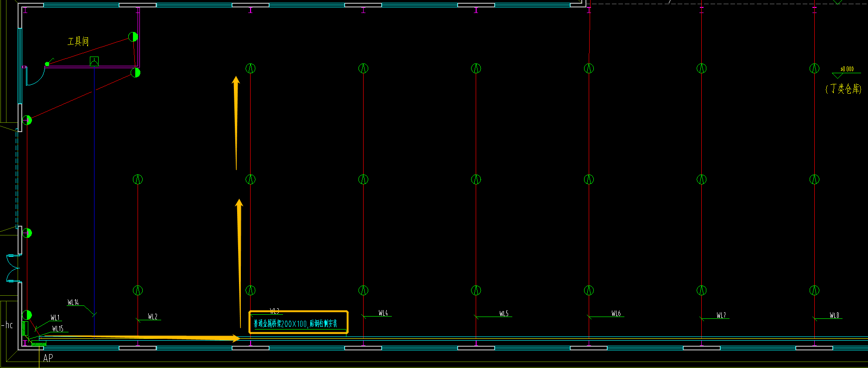Screen dimensions: 868x368
Task: Select the middle light fixture on the WL2 line
Action: 138,179
